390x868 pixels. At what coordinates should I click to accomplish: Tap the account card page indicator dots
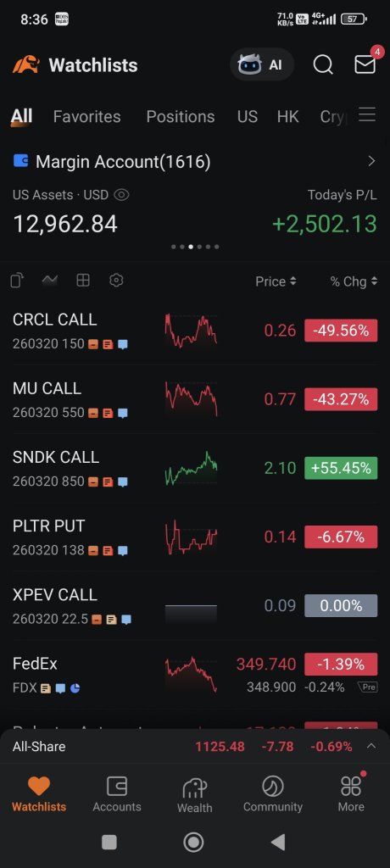click(195, 247)
